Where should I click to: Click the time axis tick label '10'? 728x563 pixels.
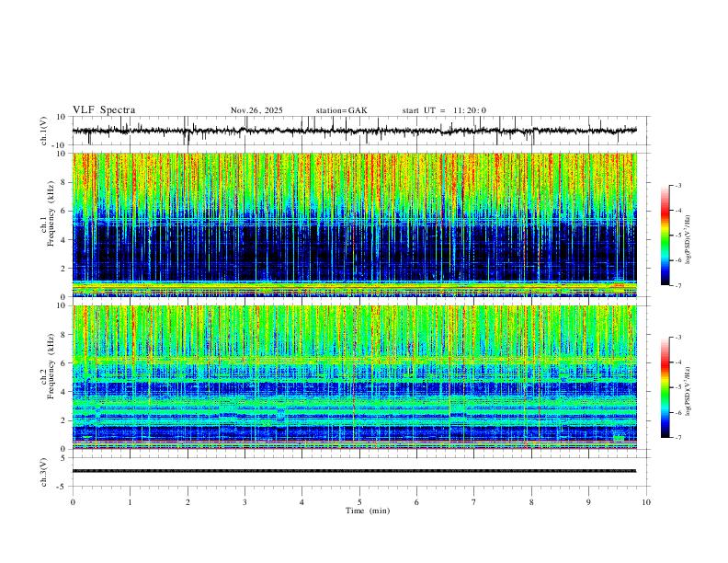646,502
